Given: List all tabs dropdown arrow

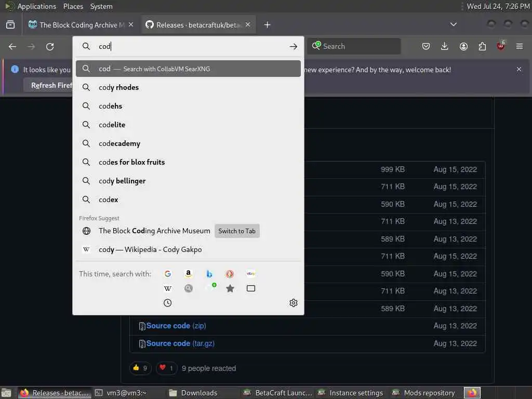Looking at the screenshot, I should pos(453,24).
